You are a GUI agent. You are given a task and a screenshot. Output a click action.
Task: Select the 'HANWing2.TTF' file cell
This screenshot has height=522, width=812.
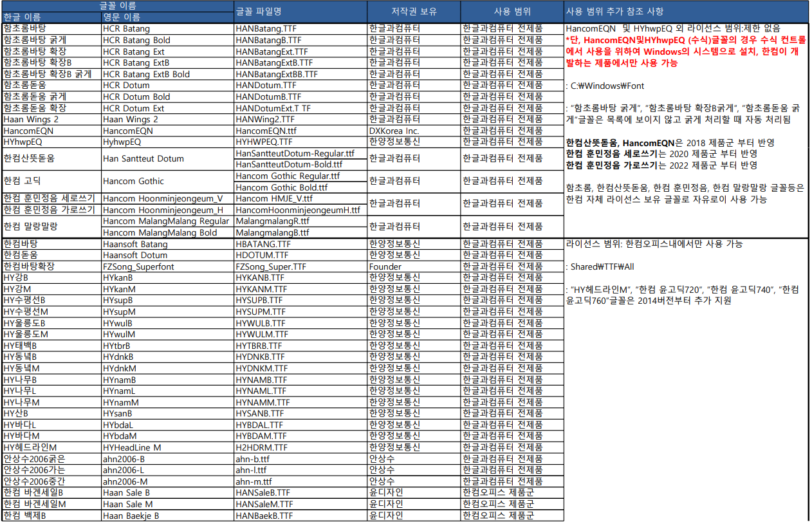click(300, 119)
